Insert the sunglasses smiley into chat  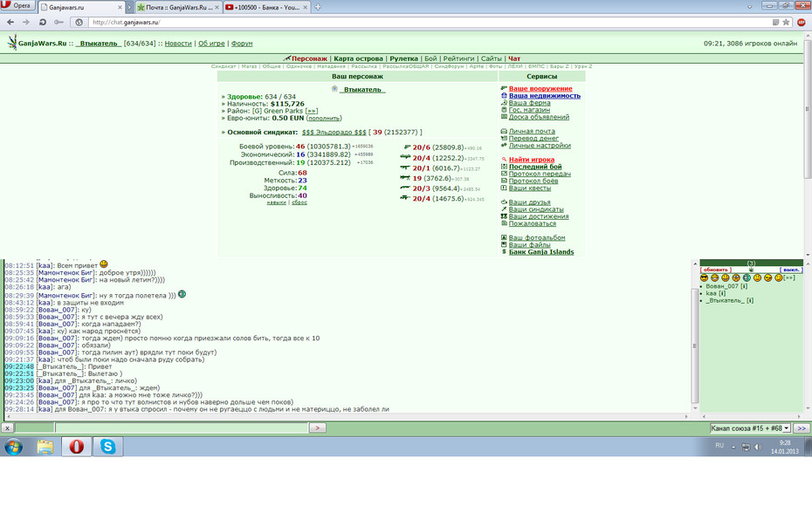(x=704, y=277)
